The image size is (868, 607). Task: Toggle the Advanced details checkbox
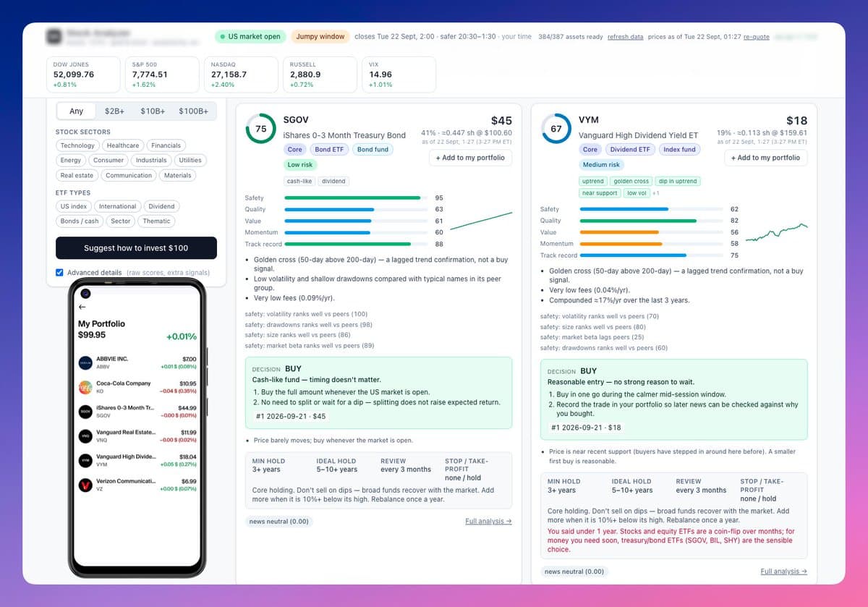pyautogui.click(x=59, y=273)
